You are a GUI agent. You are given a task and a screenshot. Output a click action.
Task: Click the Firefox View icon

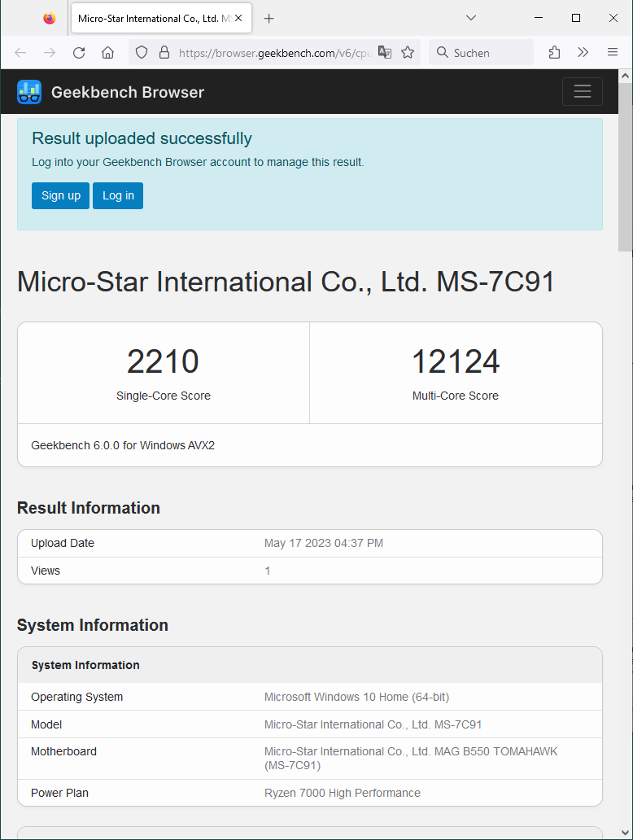50,18
